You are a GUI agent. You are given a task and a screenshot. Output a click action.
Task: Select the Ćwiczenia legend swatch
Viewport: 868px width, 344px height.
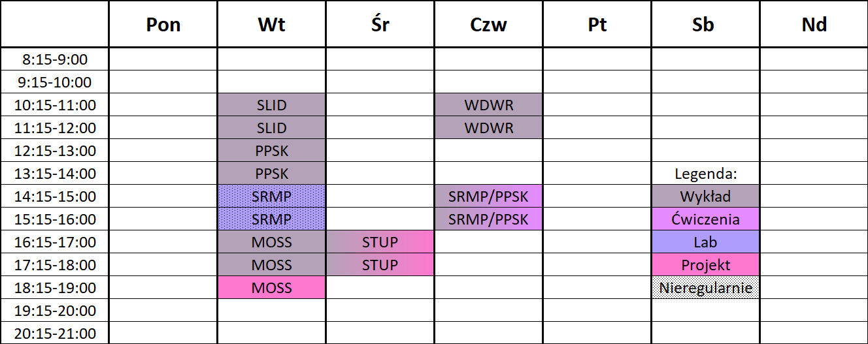point(705,219)
